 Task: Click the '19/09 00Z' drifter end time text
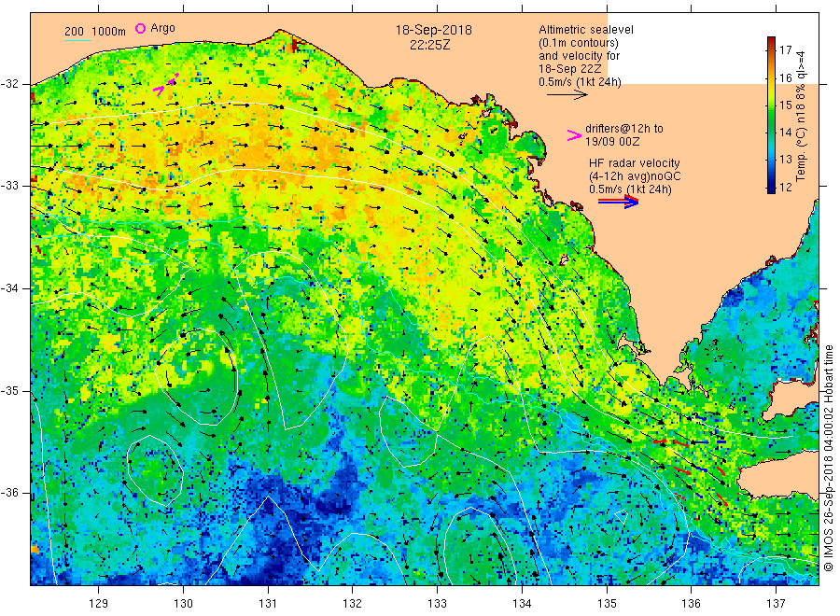612,142
